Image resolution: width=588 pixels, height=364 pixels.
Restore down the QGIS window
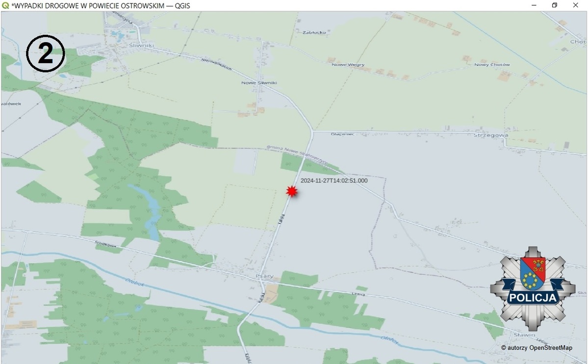click(555, 5)
